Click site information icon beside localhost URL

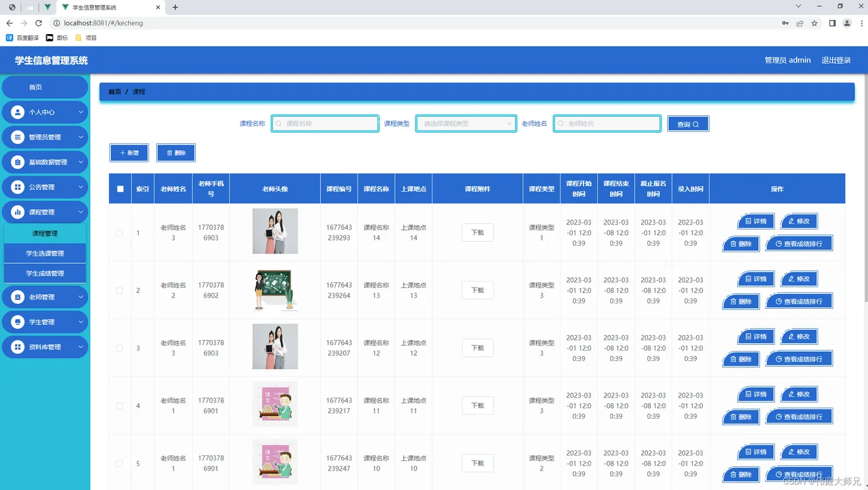click(x=56, y=23)
